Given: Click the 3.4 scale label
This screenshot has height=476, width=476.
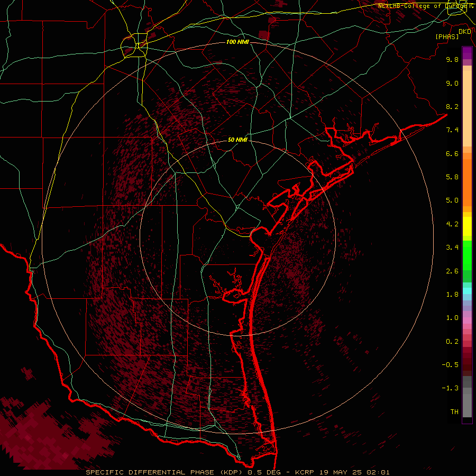Looking at the screenshot, I should pyautogui.click(x=452, y=248).
